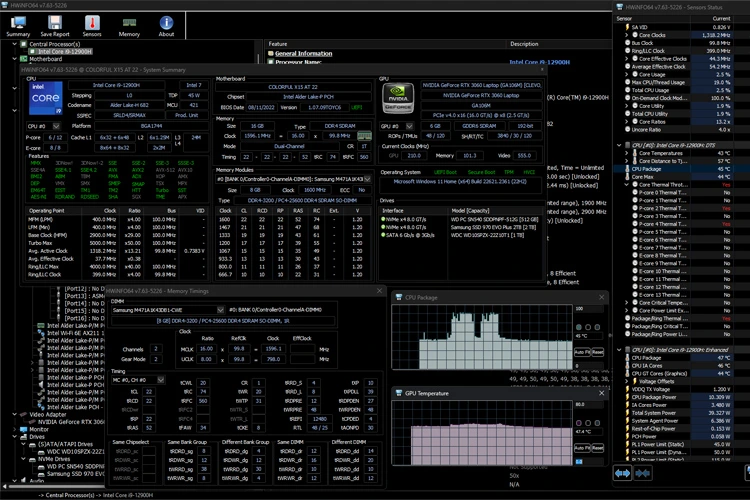750x500 pixels.
Task: Click Auto Fit in GPU Temperature graph
Action: coord(582,448)
